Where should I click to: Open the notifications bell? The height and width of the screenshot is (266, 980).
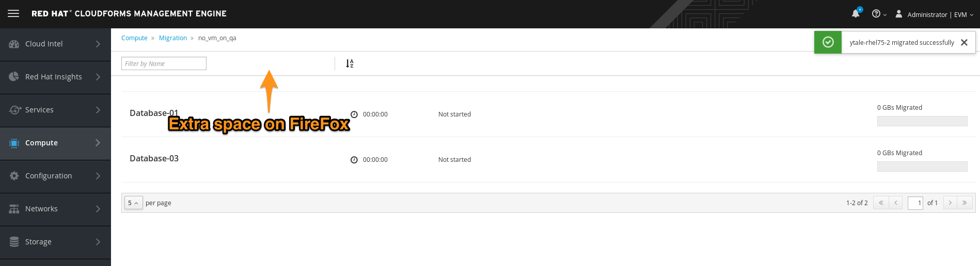coord(856,13)
